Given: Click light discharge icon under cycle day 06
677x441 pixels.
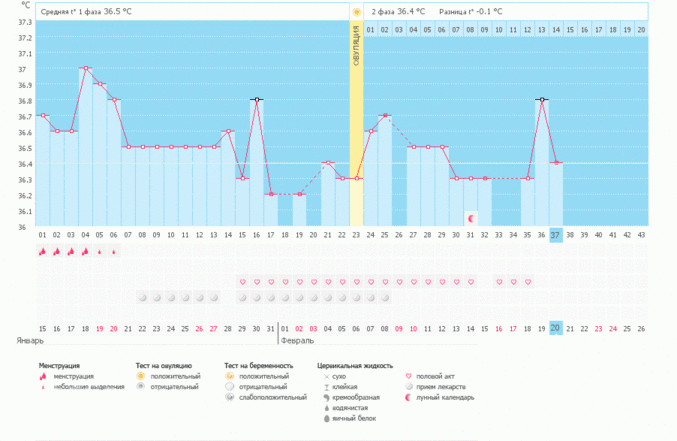Looking at the screenshot, I should tap(114, 252).
